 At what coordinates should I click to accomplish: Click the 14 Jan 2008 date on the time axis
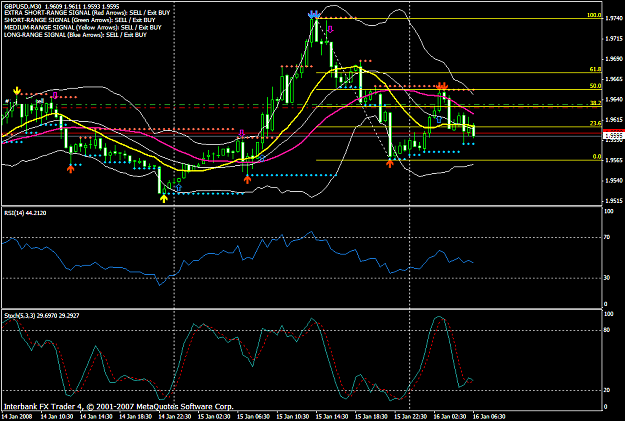click(x=18, y=417)
